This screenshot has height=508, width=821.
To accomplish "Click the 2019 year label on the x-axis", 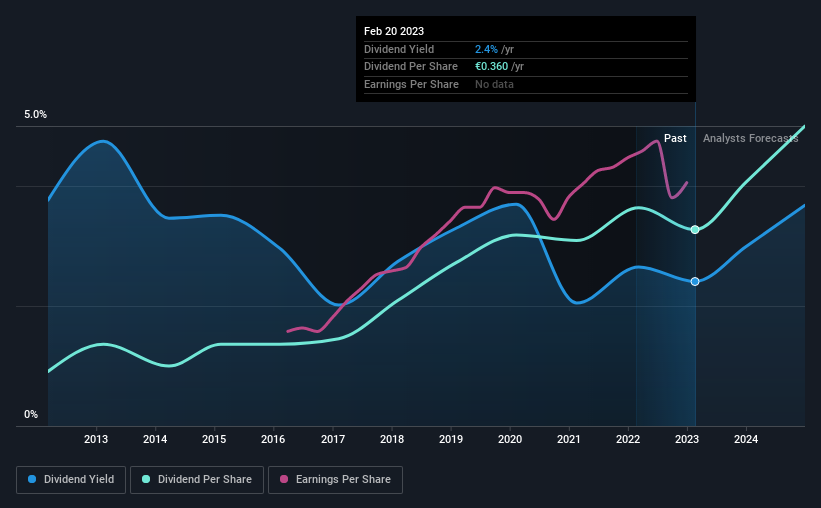I will pos(451,439).
